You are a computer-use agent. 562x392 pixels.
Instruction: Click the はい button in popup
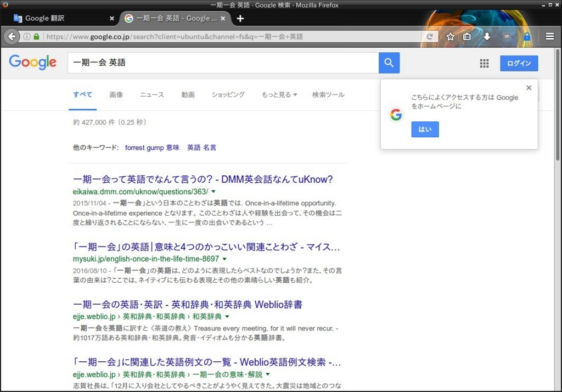pos(425,130)
